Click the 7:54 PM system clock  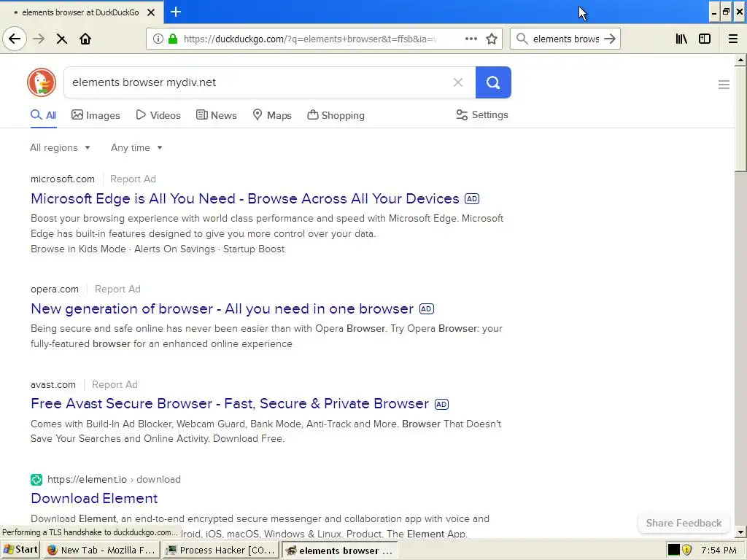pyautogui.click(x=719, y=550)
